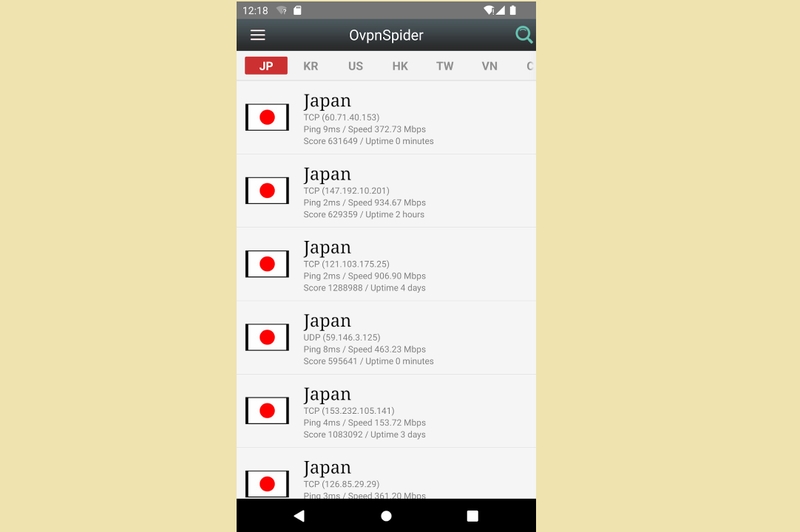The width and height of the screenshot is (800, 532).
Task: Switch to the KR country tab
Action: pyautogui.click(x=311, y=66)
